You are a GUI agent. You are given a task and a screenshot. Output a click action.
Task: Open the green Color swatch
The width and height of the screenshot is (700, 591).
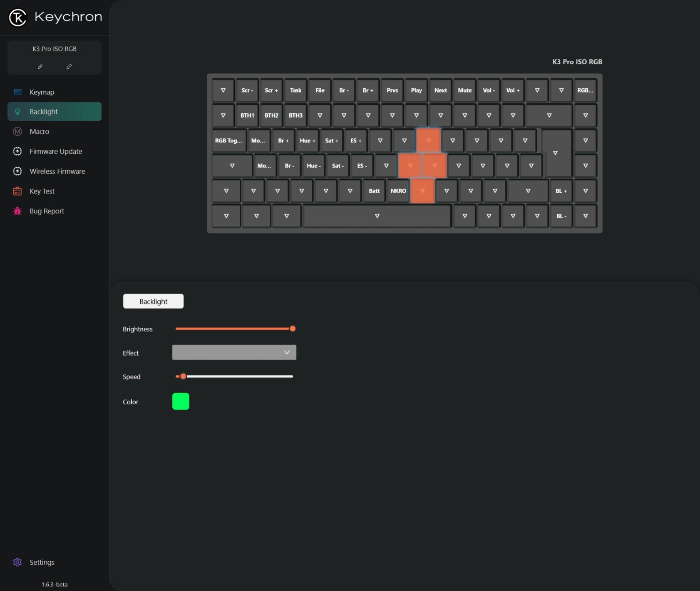tap(181, 401)
